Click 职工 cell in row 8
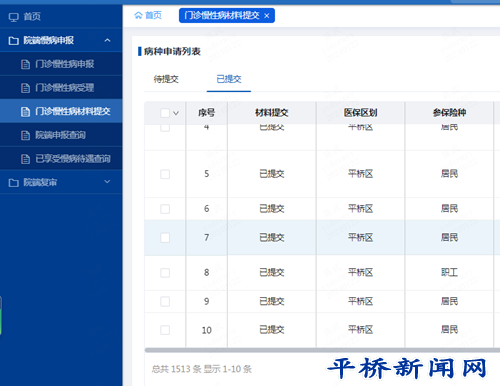 point(449,272)
